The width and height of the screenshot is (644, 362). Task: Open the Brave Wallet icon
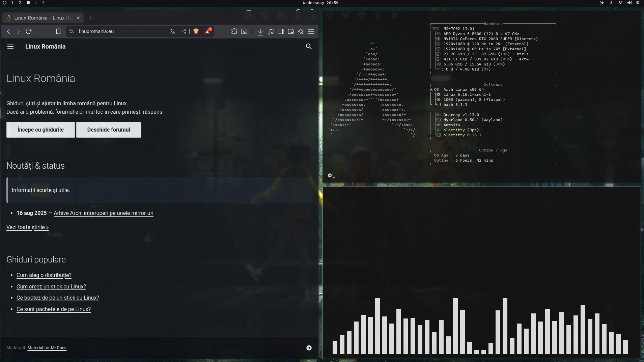[291, 31]
